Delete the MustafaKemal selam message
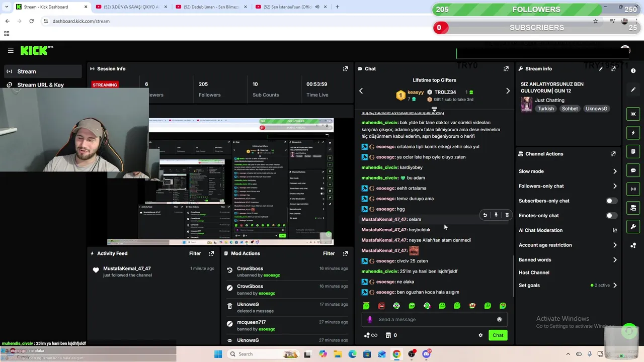The image size is (644, 362). [x=507, y=215]
